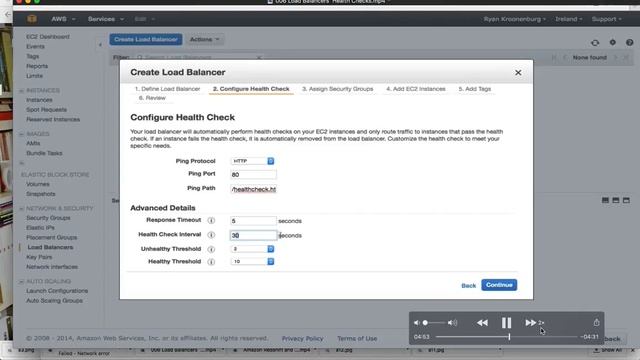Viewport: 640px width, 360px height.
Task: Open the AWS menu dropdown
Action: tap(63, 19)
